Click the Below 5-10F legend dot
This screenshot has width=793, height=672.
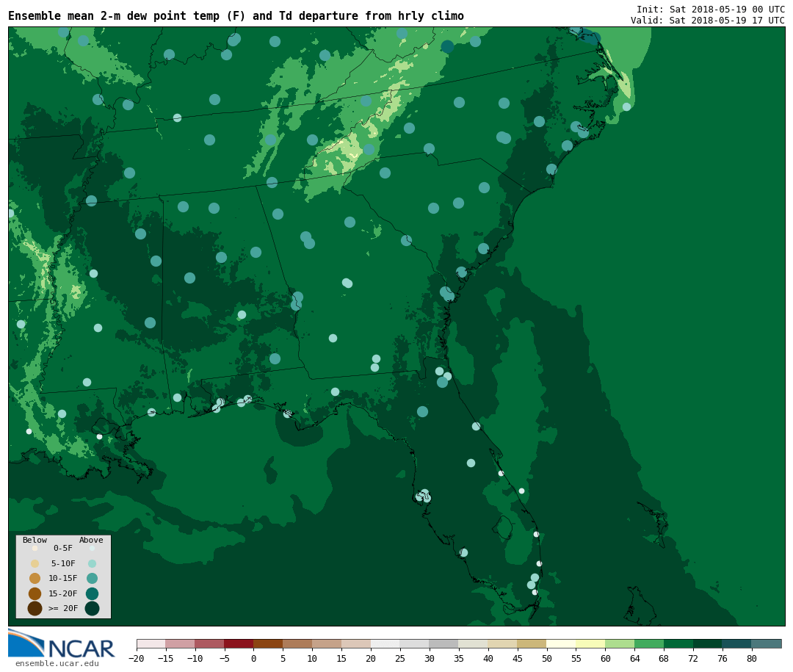(x=35, y=564)
